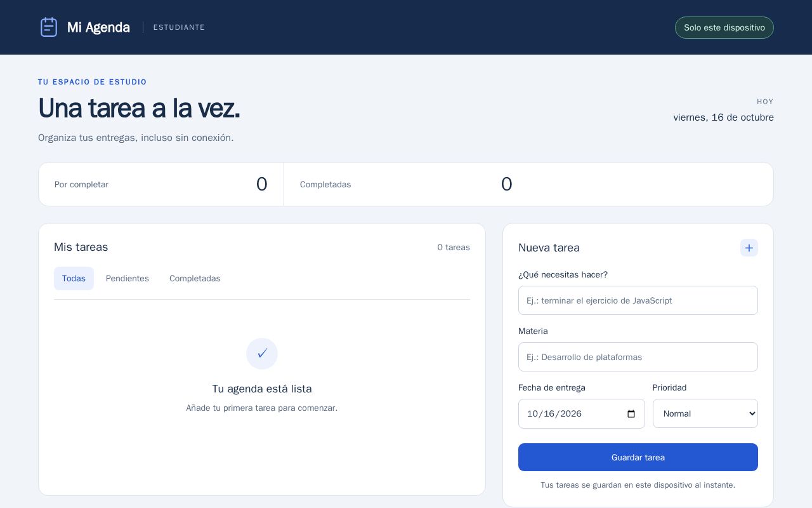Open the calendar picker icon in Fecha de entrega
Viewport: 812px width, 508px height.
click(x=631, y=414)
